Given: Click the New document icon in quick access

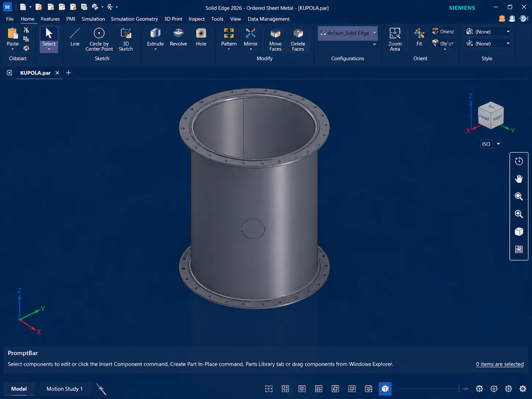Looking at the screenshot, I should [23, 7].
